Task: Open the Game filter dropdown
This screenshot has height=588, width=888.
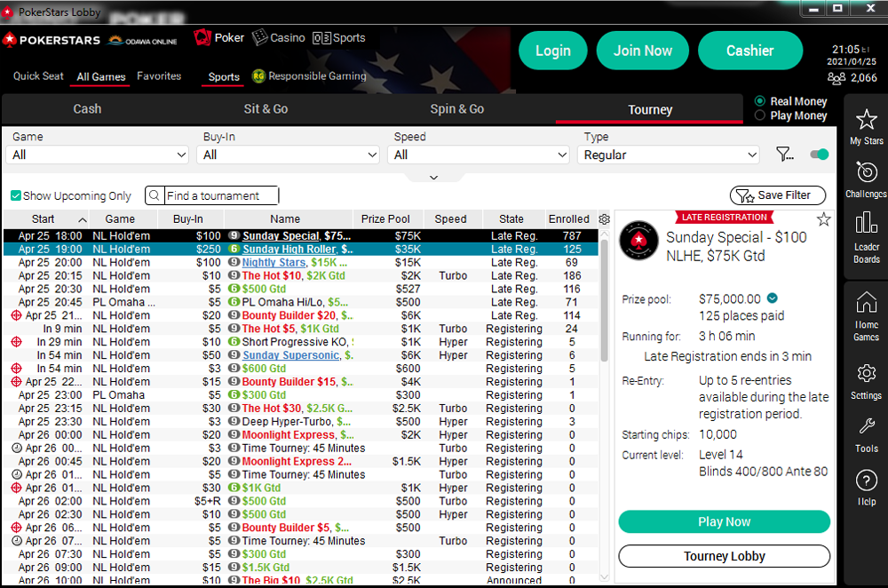Action: 97,155
